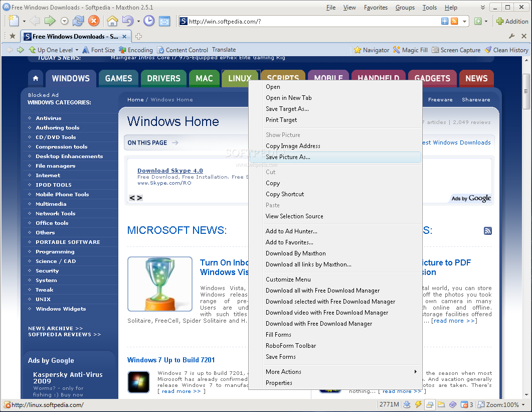The image size is (532, 412).
Task: Click the blocked popups counter icon
Action: [466, 404]
